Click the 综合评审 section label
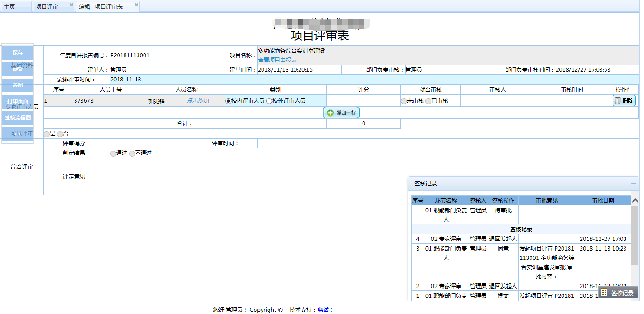644x314 pixels. 22,167
